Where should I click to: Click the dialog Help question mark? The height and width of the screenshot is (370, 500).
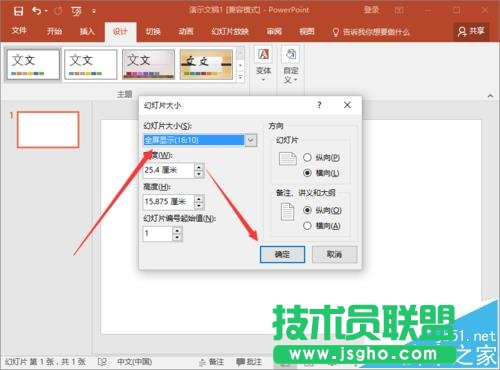(x=319, y=105)
